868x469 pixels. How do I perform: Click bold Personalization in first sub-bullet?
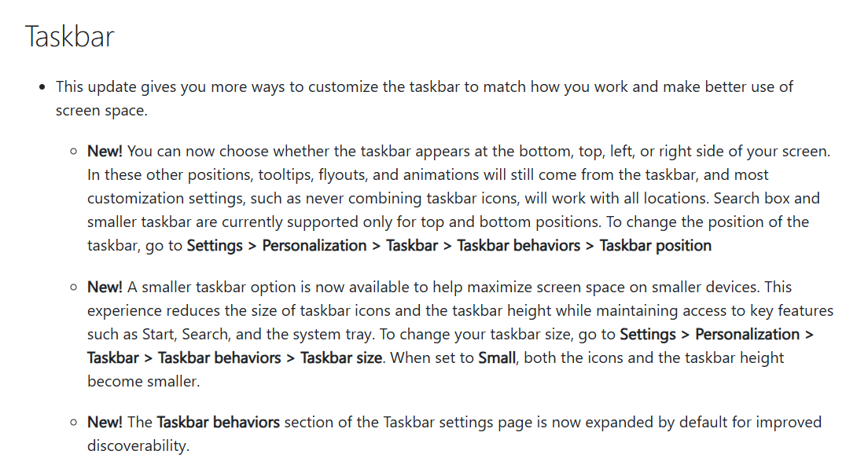point(314,246)
